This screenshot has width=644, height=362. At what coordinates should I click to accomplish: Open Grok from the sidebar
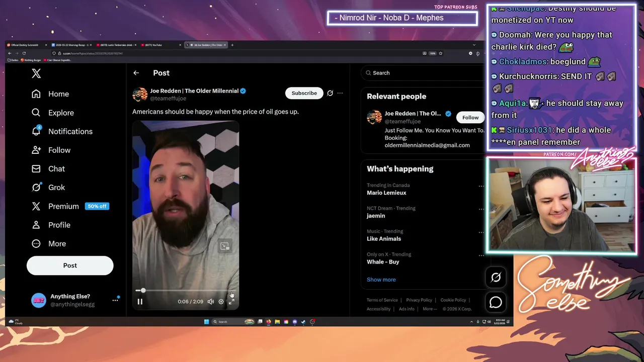point(48,187)
